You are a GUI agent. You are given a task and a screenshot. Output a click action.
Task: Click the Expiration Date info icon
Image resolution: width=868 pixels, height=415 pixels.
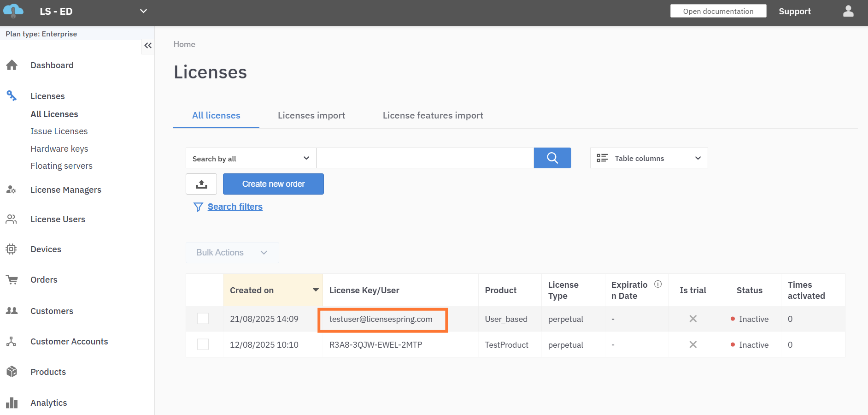pos(658,284)
